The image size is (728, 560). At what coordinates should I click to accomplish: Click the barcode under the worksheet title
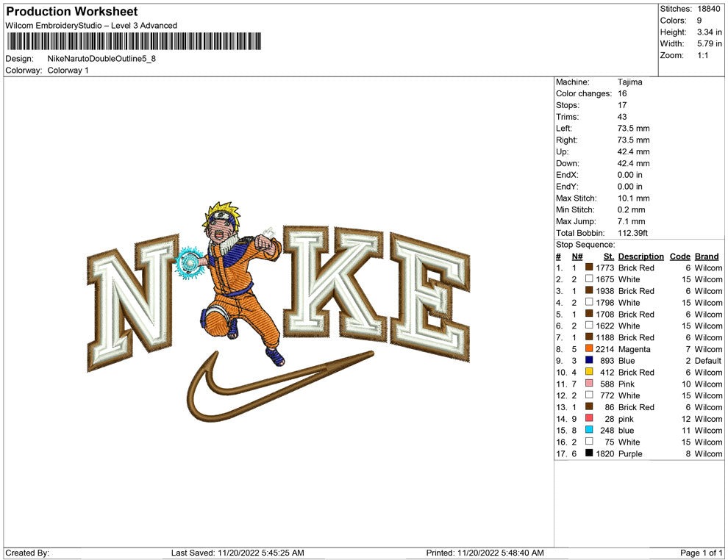133,41
